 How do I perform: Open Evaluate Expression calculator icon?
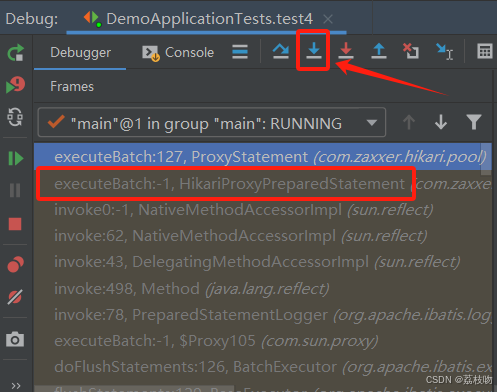point(485,51)
